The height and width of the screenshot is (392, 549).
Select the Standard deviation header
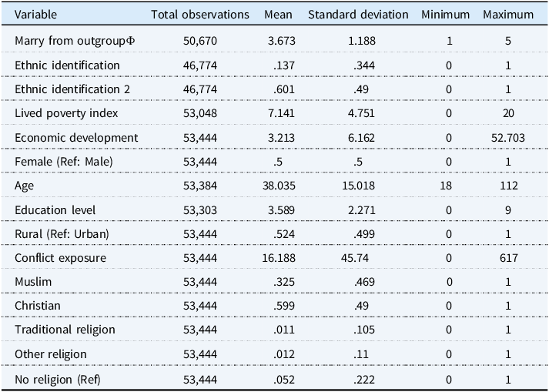(358, 15)
